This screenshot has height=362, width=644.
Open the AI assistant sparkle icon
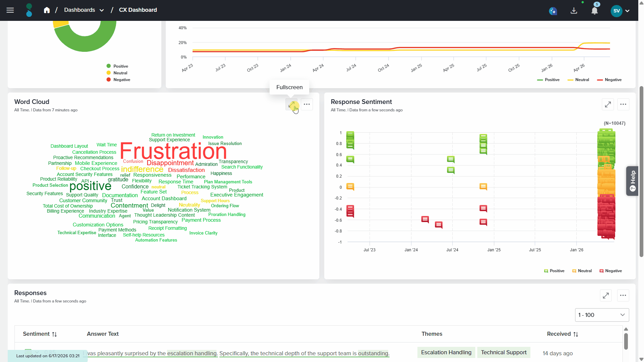(x=553, y=11)
